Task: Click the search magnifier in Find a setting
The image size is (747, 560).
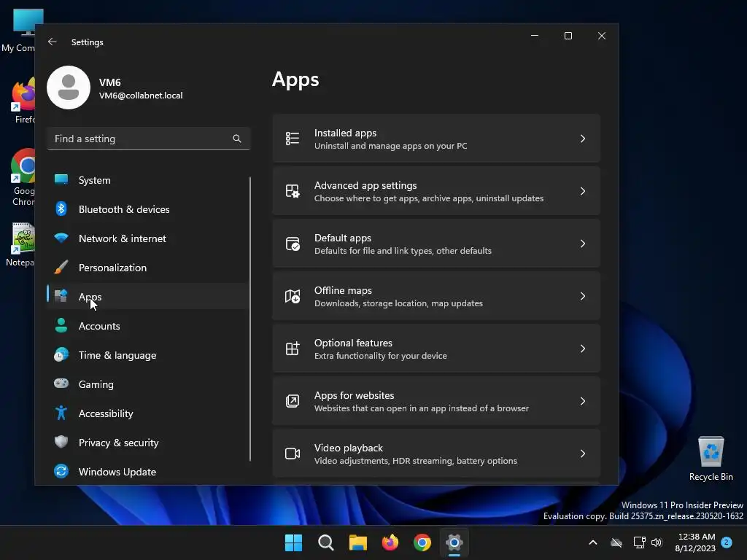Action: click(237, 139)
